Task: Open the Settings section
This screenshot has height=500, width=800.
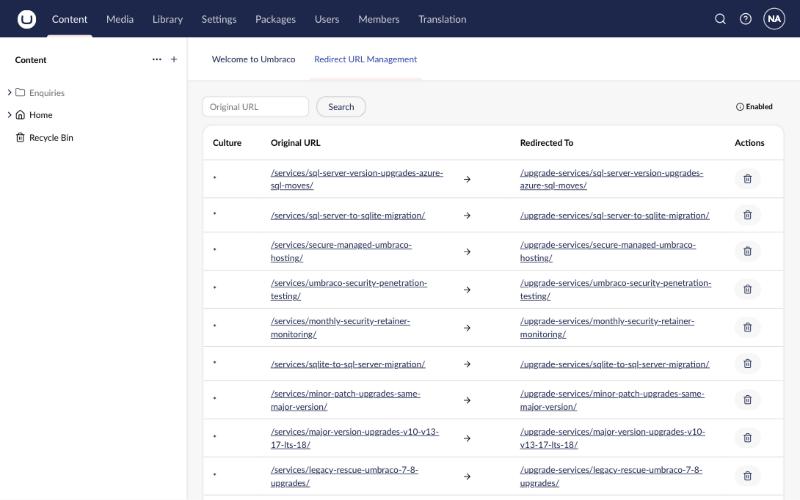Action: point(219,19)
